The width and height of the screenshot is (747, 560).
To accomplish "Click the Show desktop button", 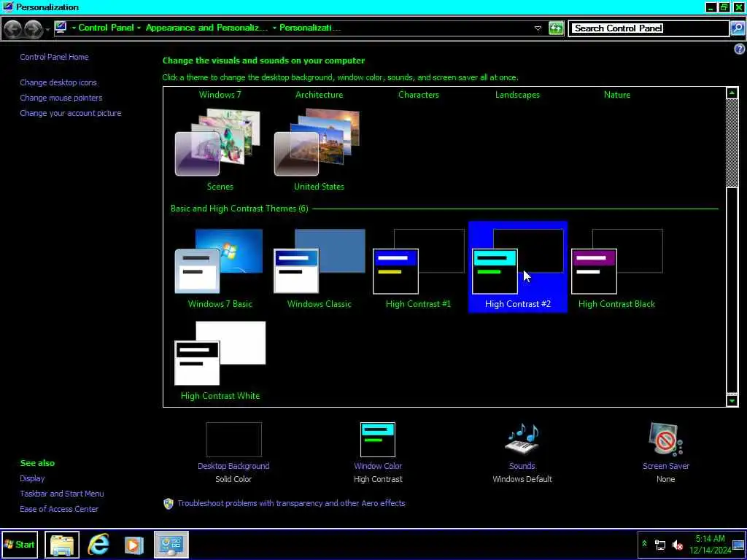I will [738, 545].
